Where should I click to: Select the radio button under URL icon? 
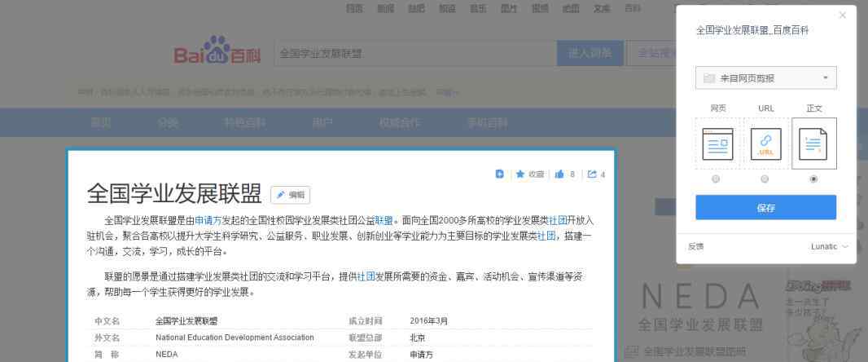point(765,179)
